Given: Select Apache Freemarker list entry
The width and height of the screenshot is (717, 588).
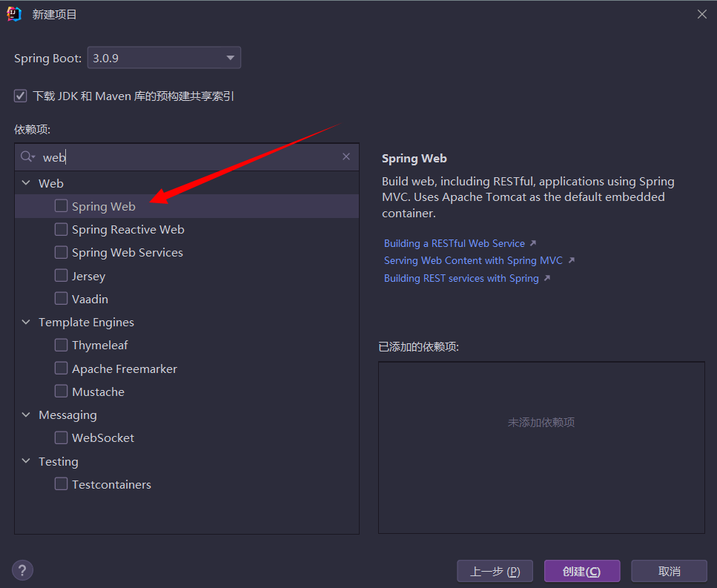Looking at the screenshot, I should 124,369.
